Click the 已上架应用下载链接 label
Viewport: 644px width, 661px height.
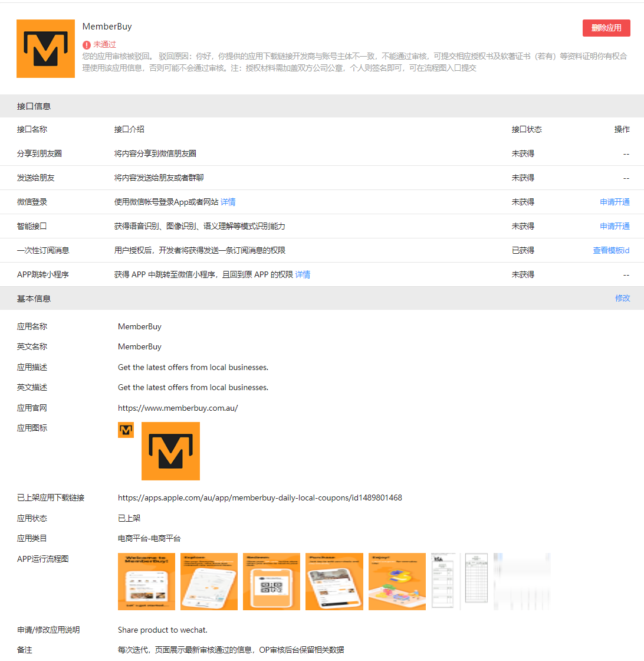point(51,498)
